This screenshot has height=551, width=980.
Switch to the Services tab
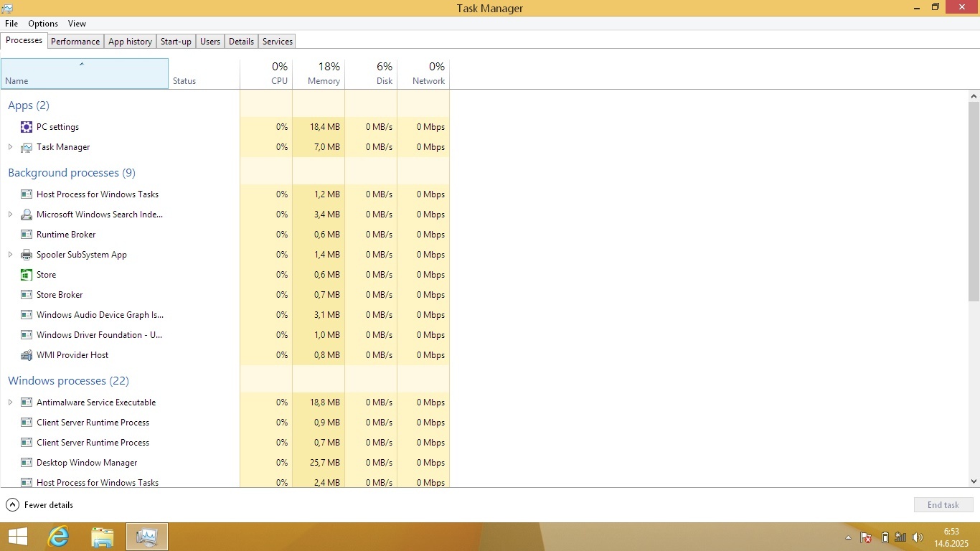pyautogui.click(x=277, y=42)
